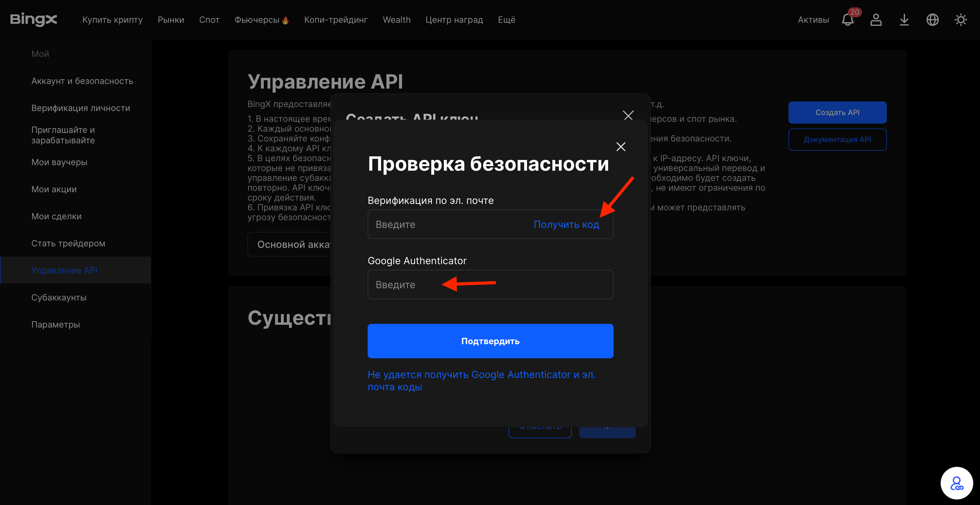The width and height of the screenshot is (980, 505).
Task: Open Субаккаунты in sidebar
Action: pos(59,297)
